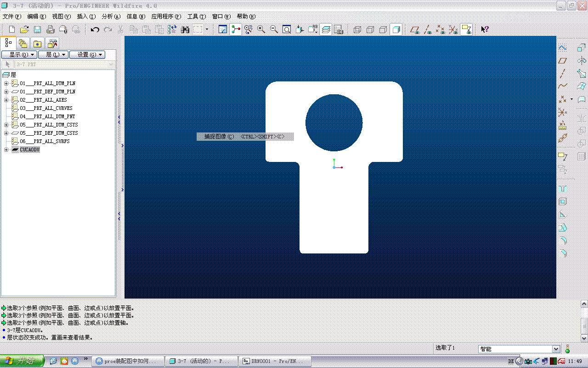Open the 层(L) dropdown
Screen dimensions: 588x368
(53, 55)
